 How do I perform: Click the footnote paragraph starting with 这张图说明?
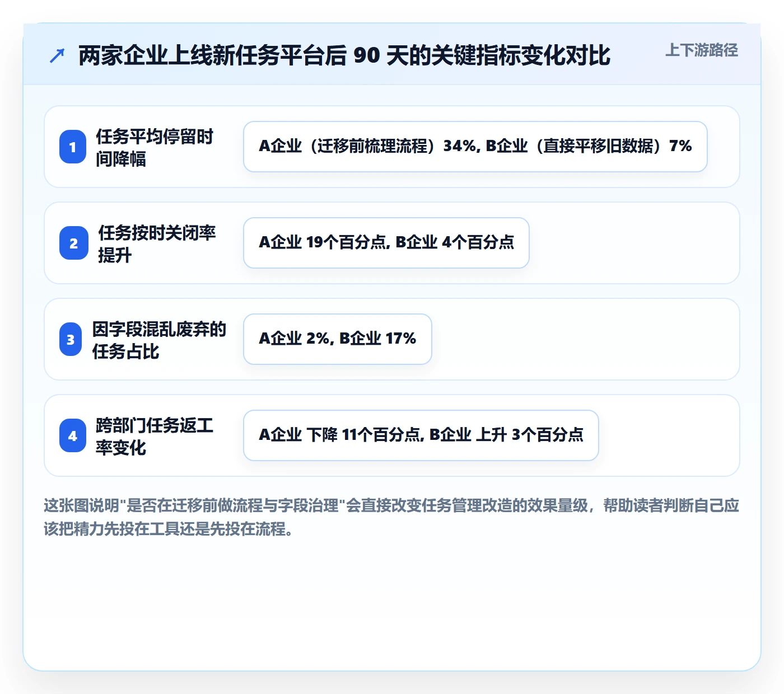tap(391, 517)
